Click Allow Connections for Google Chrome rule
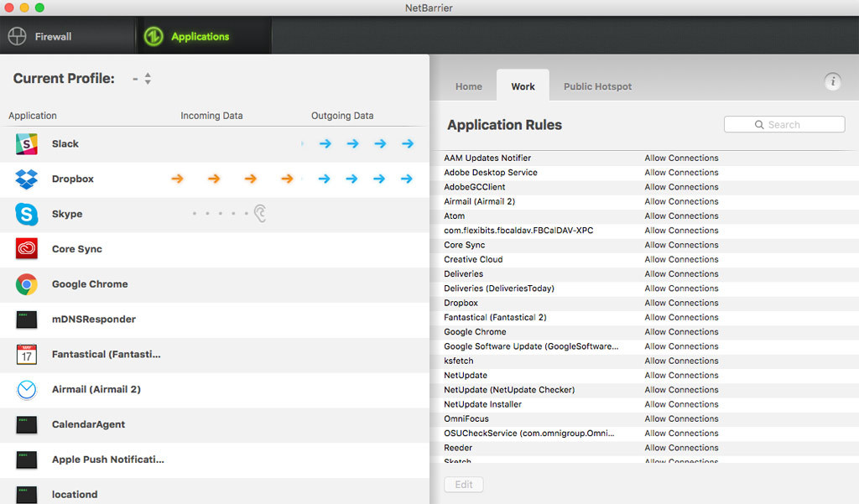Viewport: 859px width, 504px height. (681, 332)
